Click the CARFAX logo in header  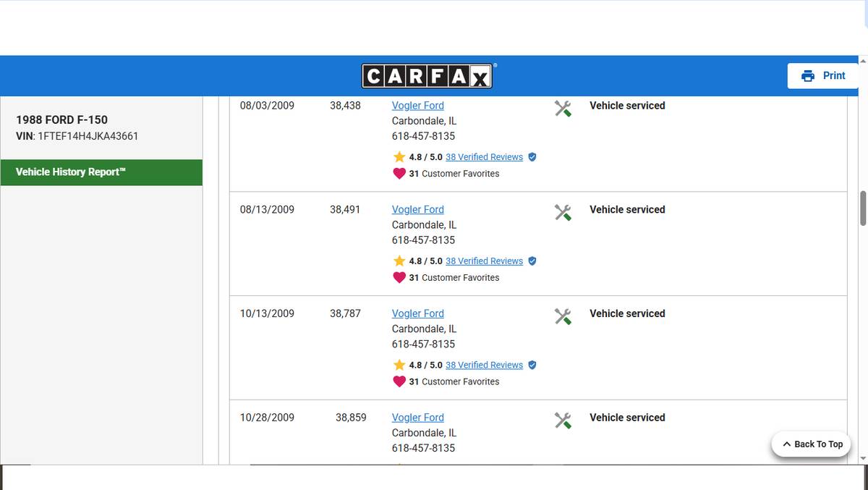point(427,75)
